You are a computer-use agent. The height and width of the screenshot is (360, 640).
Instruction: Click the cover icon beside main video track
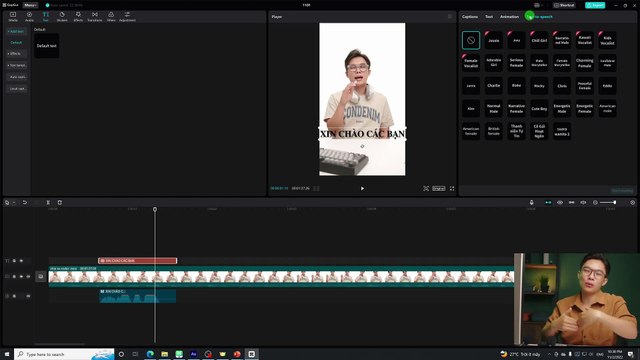click(x=41, y=276)
